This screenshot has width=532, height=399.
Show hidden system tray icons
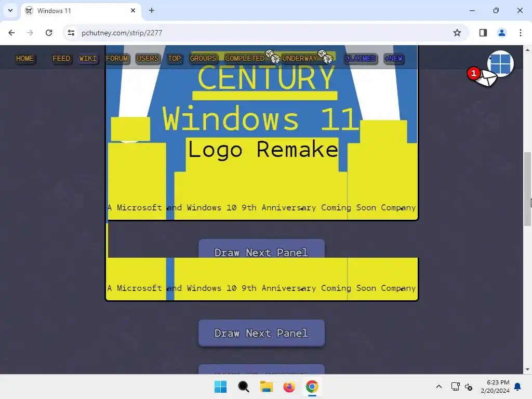tap(438, 387)
